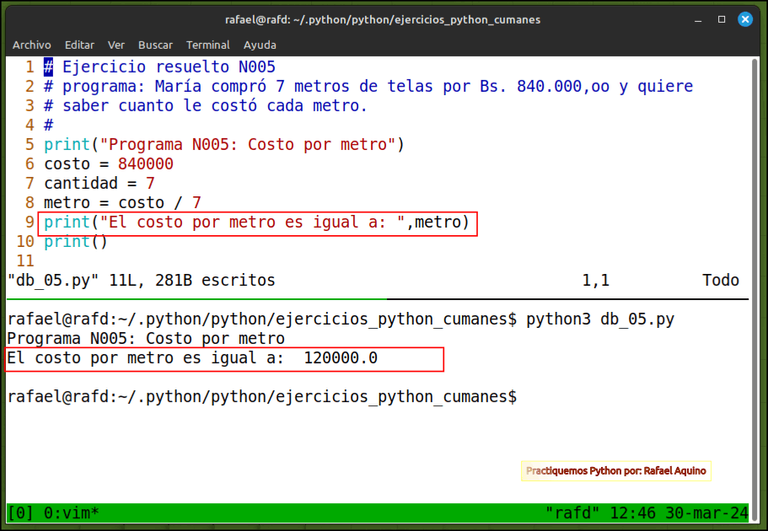This screenshot has width=768, height=531.
Task: Click output line "Programa N005: Costo por metro"
Action: click(x=146, y=338)
